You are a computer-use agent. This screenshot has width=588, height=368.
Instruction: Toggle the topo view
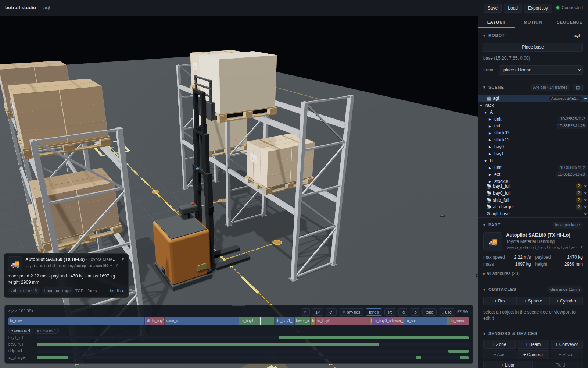click(x=429, y=312)
